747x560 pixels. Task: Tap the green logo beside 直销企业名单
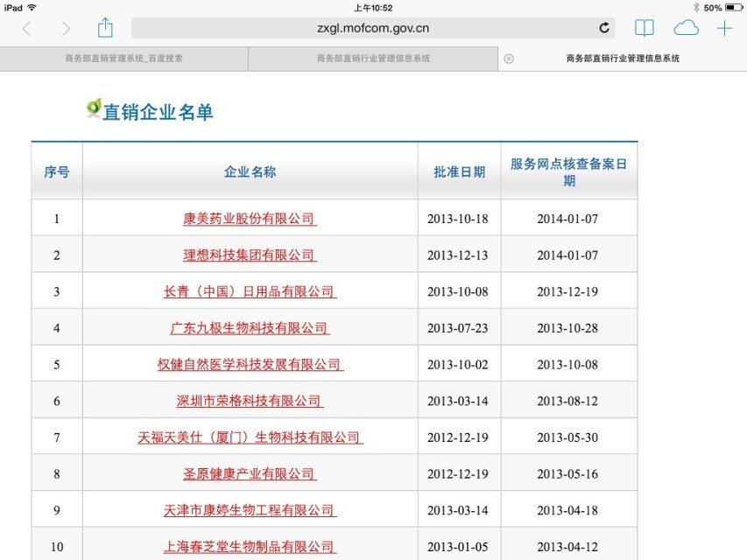94,108
